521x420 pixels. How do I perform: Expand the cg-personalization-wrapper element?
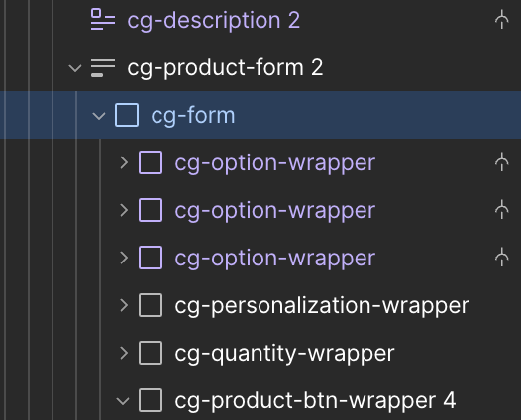[x=124, y=305]
